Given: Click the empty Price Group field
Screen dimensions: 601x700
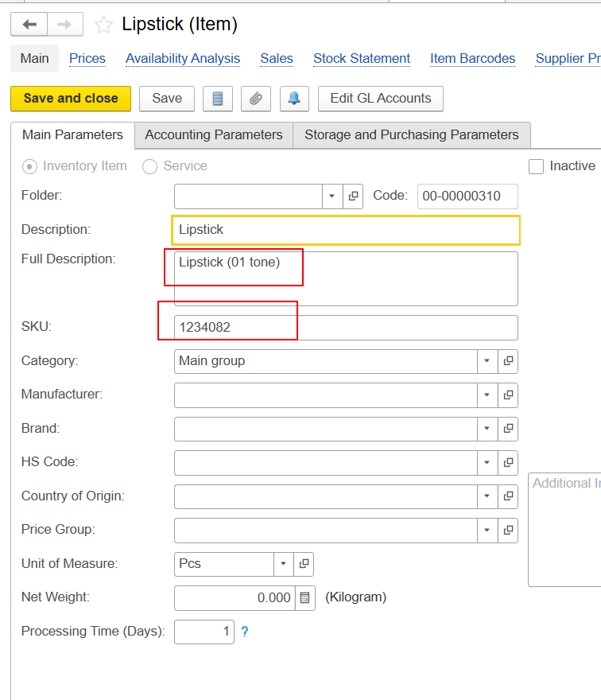Looking at the screenshot, I should click(x=326, y=530).
